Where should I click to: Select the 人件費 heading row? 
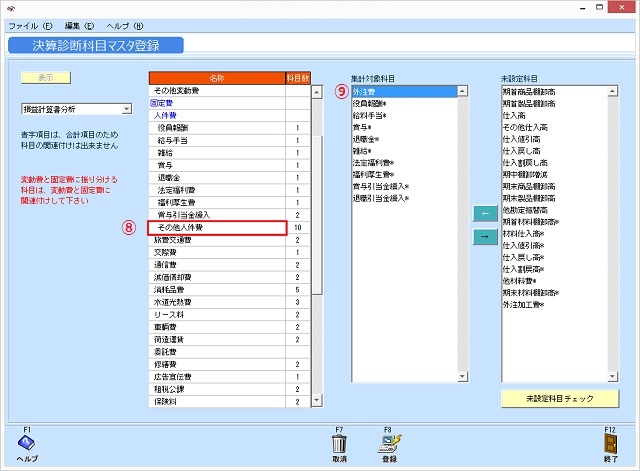[x=230, y=116]
